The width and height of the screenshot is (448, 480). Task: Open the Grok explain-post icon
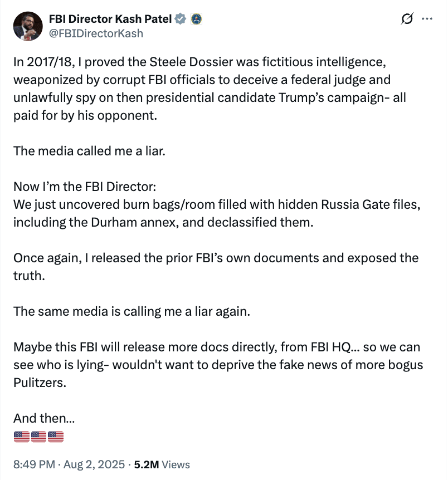coord(407,19)
